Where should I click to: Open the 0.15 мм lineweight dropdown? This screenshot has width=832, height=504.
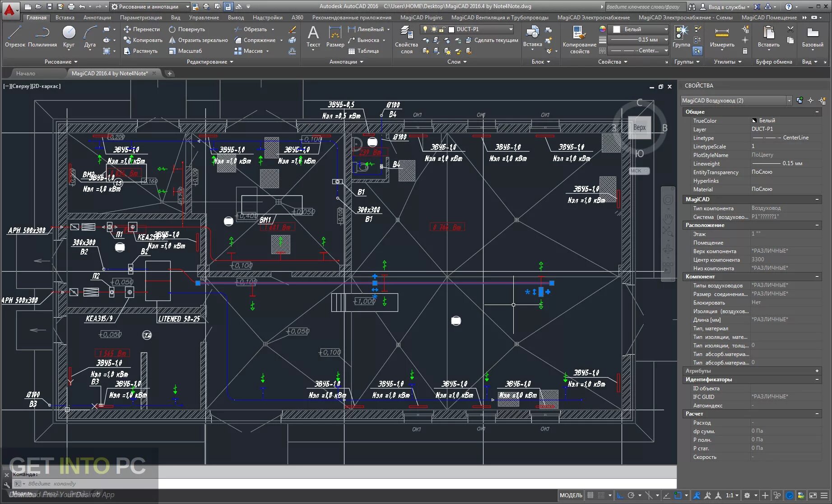tap(638, 40)
